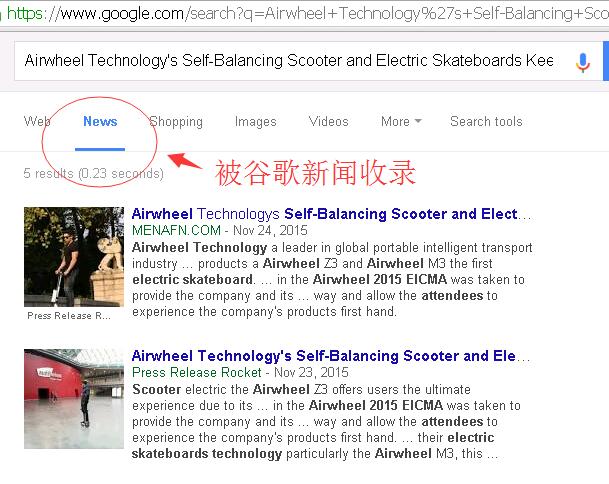Screen dimensions: 609x484
Task: Select the News tab
Action: (x=100, y=122)
